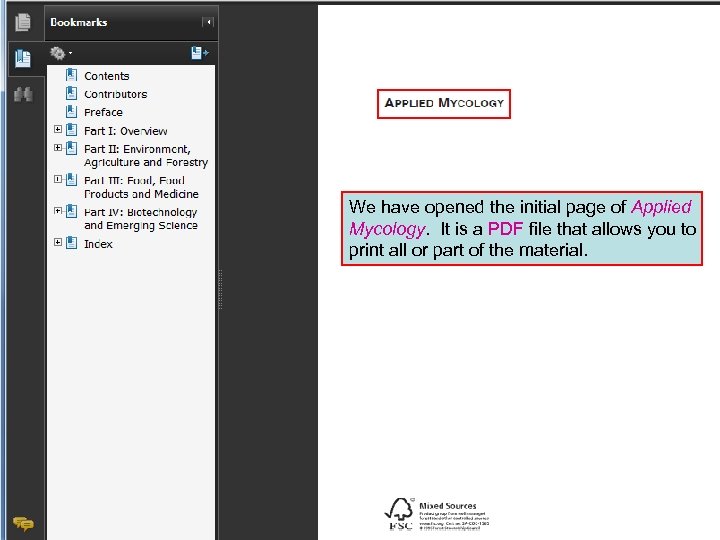Image resolution: width=720 pixels, height=540 pixels.
Task: Open the bookmark options gear menu
Action: coord(61,53)
